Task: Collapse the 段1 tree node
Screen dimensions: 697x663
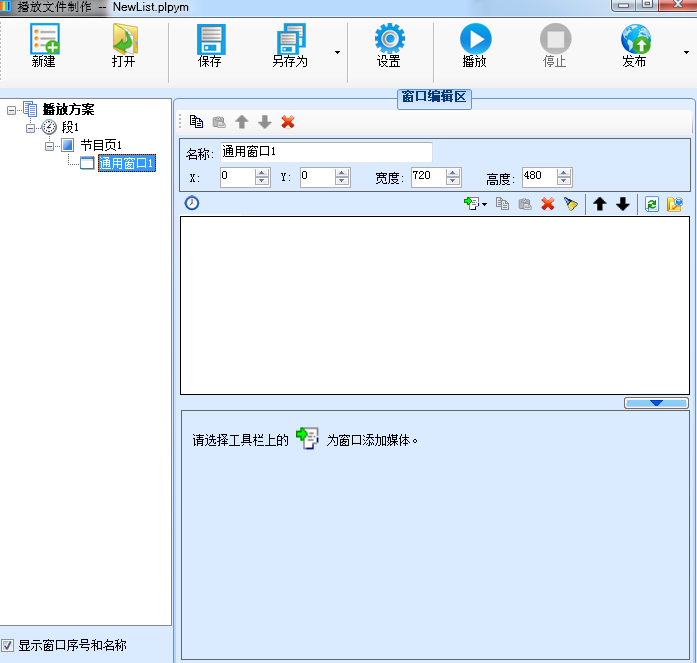Action: pyautogui.click(x=30, y=128)
